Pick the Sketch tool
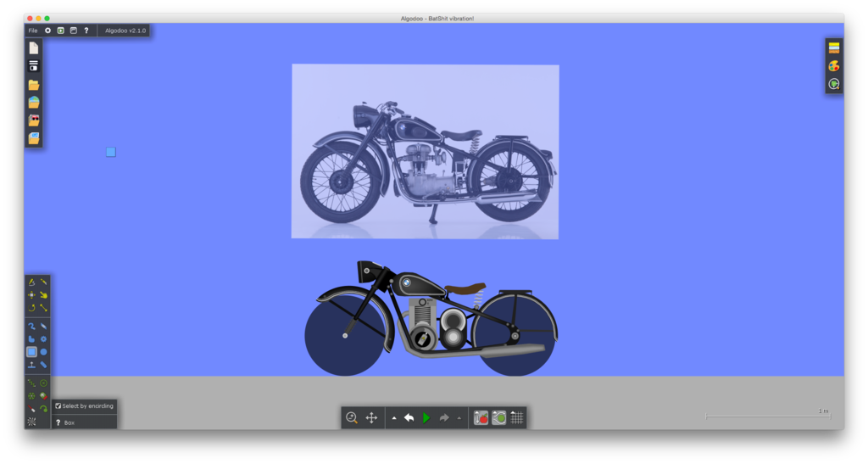 tap(31, 282)
